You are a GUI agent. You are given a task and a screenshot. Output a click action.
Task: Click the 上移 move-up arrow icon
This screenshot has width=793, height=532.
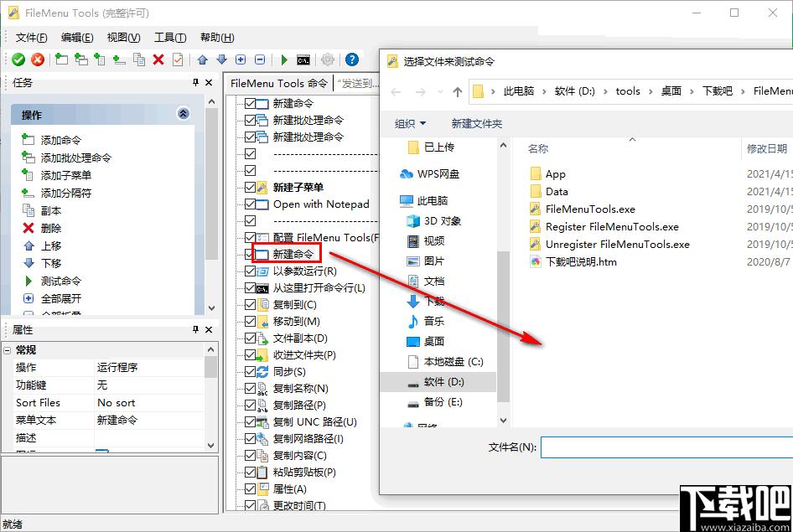coord(28,245)
